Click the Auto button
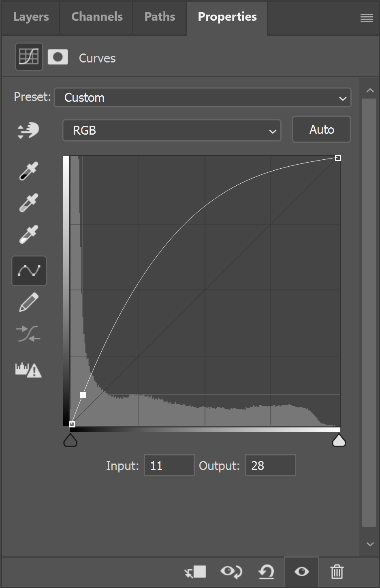 321,129
